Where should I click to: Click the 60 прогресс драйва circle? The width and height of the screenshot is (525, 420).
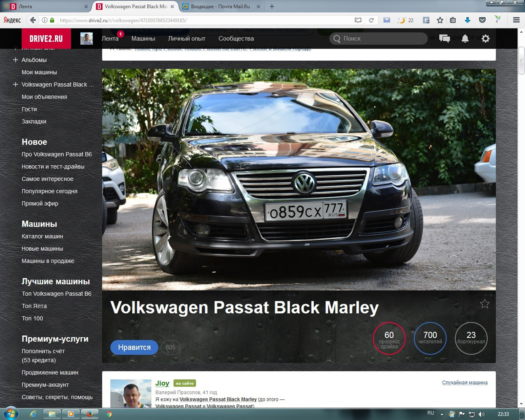(389, 338)
